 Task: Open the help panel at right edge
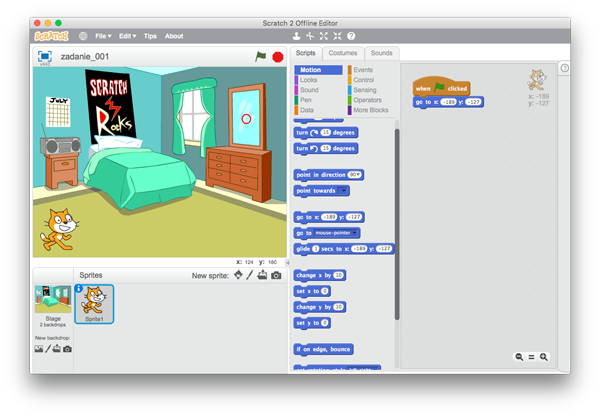(x=564, y=68)
